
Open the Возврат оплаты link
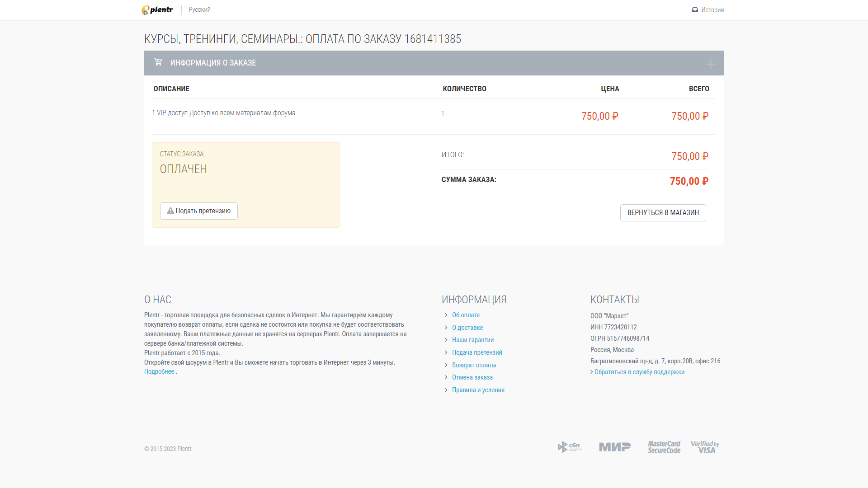click(x=474, y=365)
